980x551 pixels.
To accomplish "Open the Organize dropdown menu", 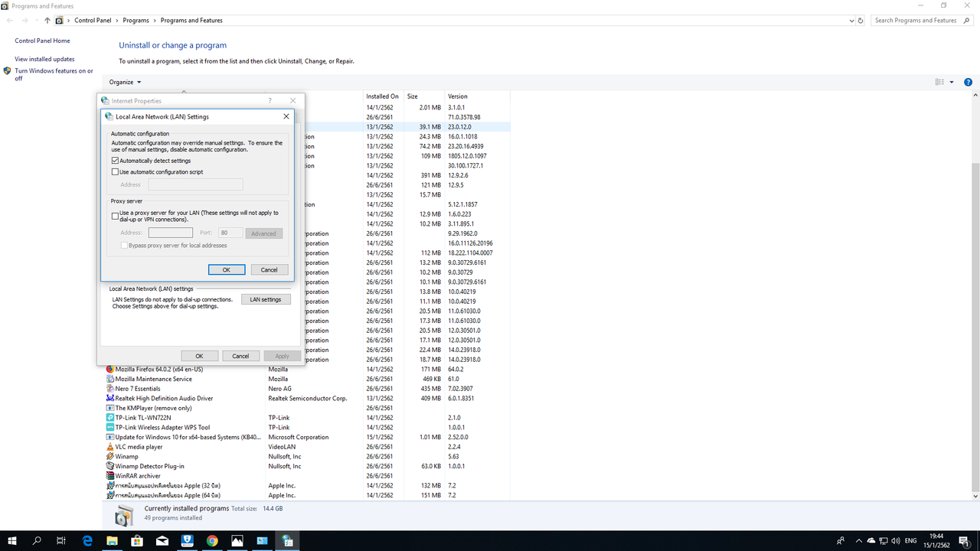I will tap(125, 82).
